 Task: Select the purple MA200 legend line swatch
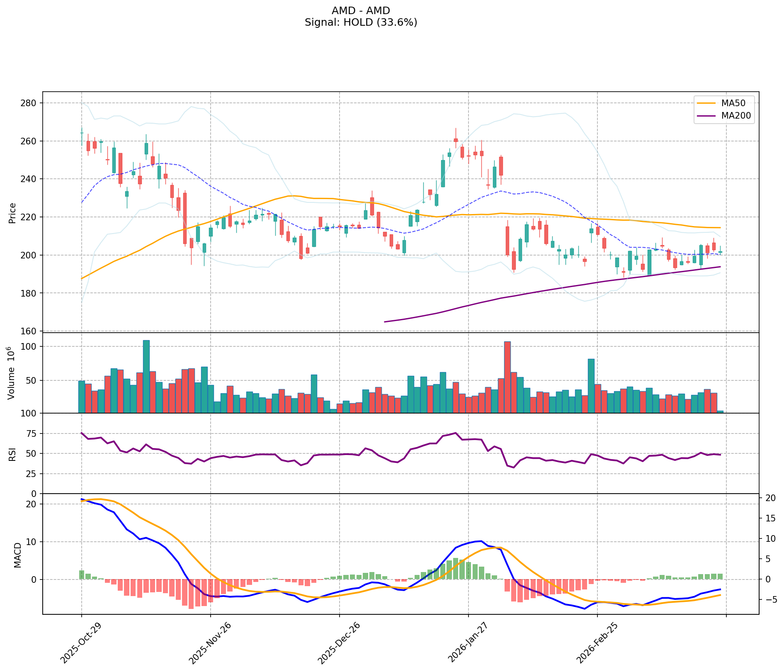pyautogui.click(x=706, y=116)
